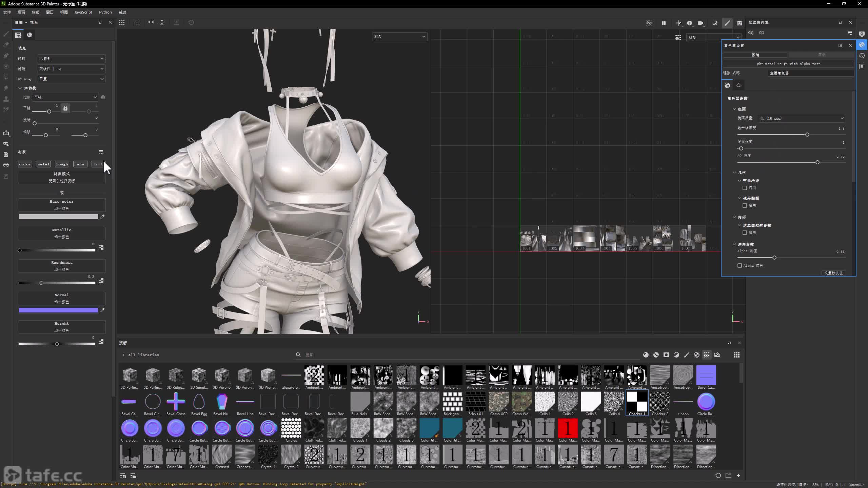Click the Normal 均一颜色 button
The width and height of the screenshot is (868, 488).
pyautogui.click(x=62, y=299)
